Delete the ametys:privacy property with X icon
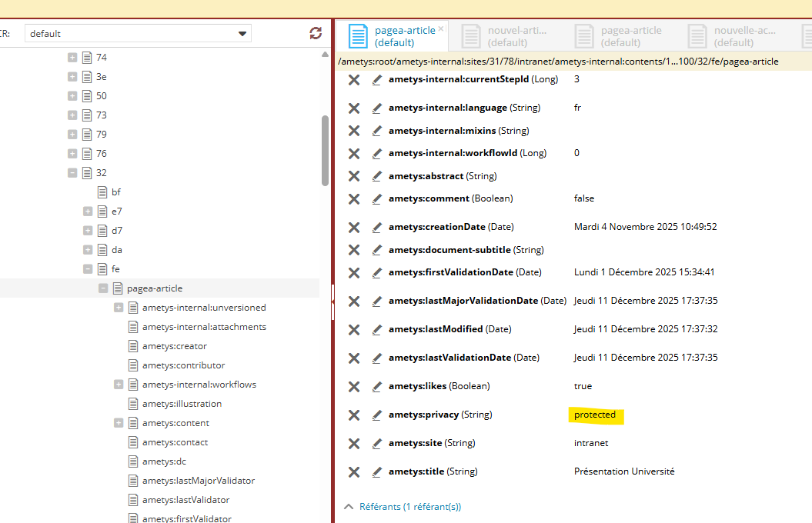 pos(354,415)
